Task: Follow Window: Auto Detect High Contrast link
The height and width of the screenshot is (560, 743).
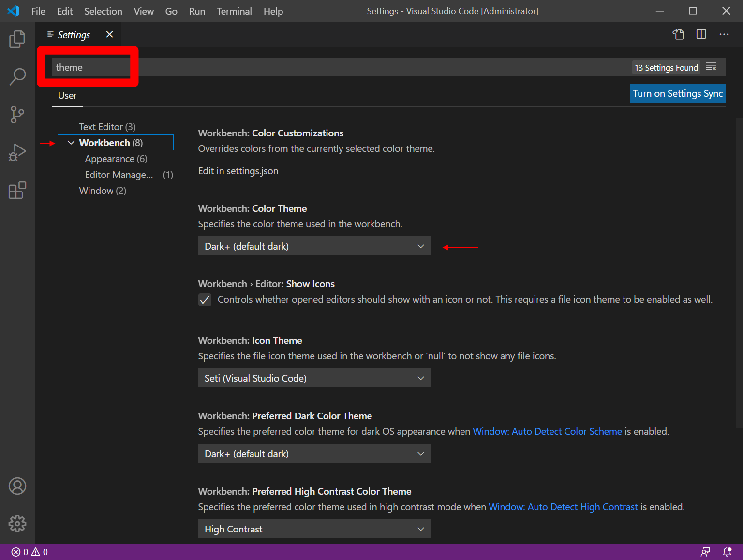Action: (x=563, y=507)
